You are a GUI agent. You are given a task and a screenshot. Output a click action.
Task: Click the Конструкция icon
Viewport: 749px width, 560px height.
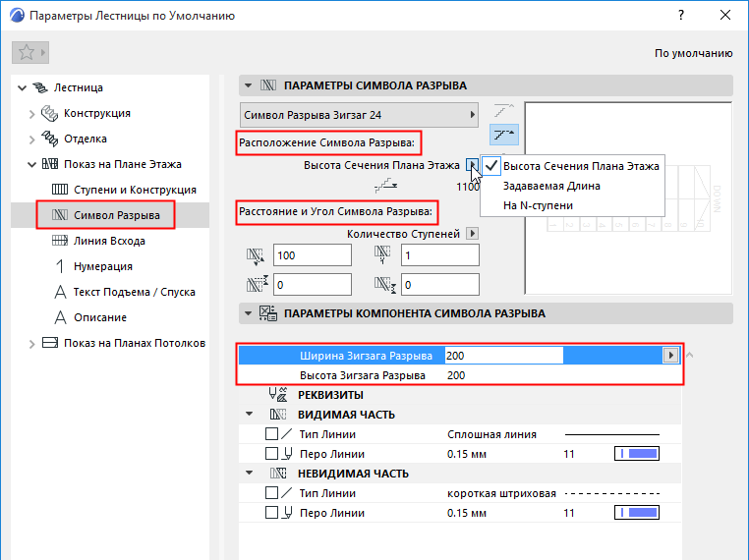coord(49,114)
